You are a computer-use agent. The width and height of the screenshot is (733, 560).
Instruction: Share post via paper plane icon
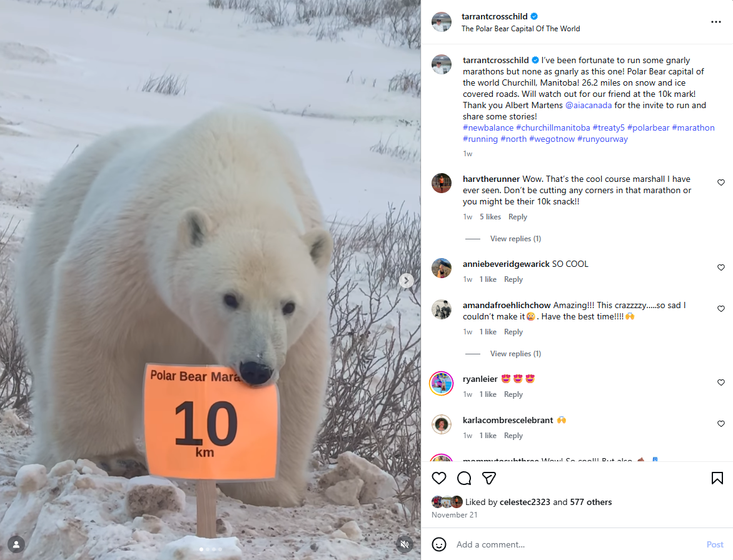[488, 478]
